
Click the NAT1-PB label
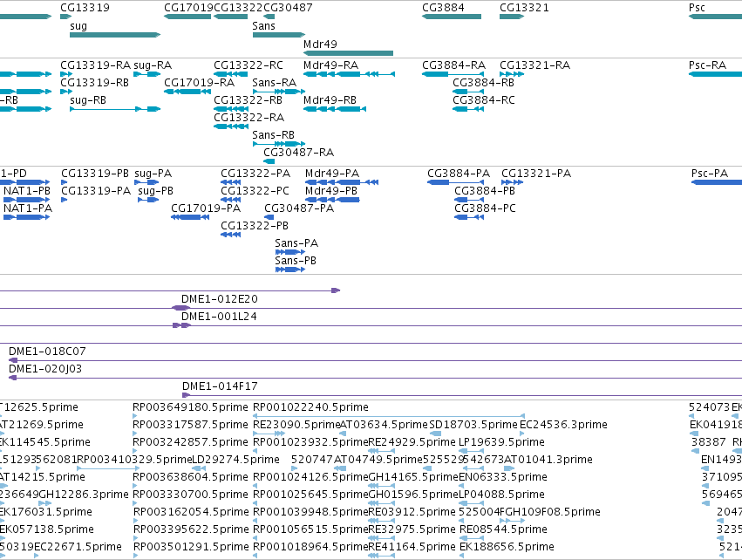[27, 191]
